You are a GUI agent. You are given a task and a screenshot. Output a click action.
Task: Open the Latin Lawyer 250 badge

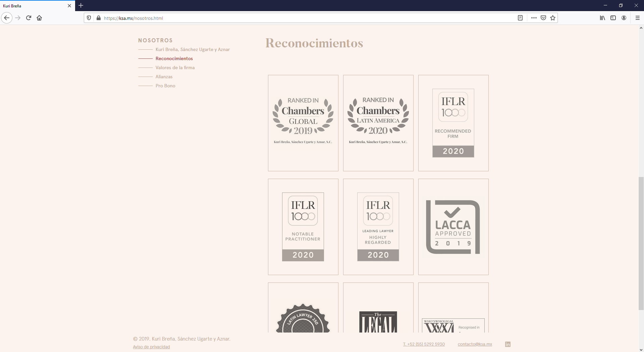pyautogui.click(x=303, y=308)
